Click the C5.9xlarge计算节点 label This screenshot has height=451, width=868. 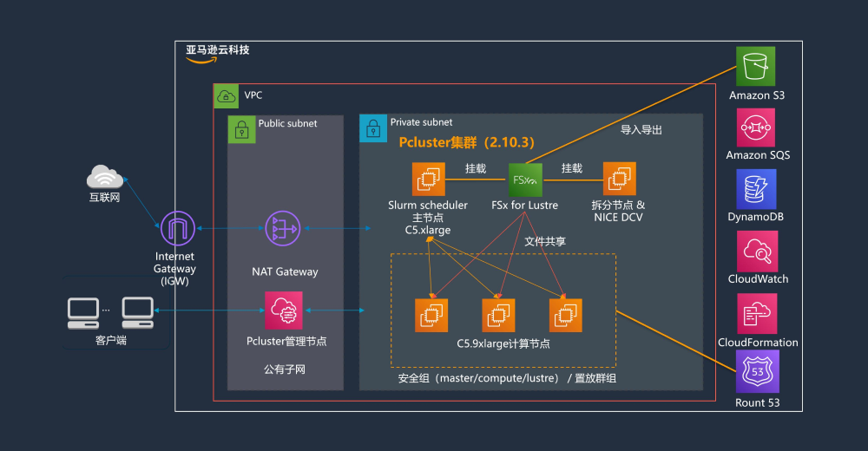[x=503, y=343]
